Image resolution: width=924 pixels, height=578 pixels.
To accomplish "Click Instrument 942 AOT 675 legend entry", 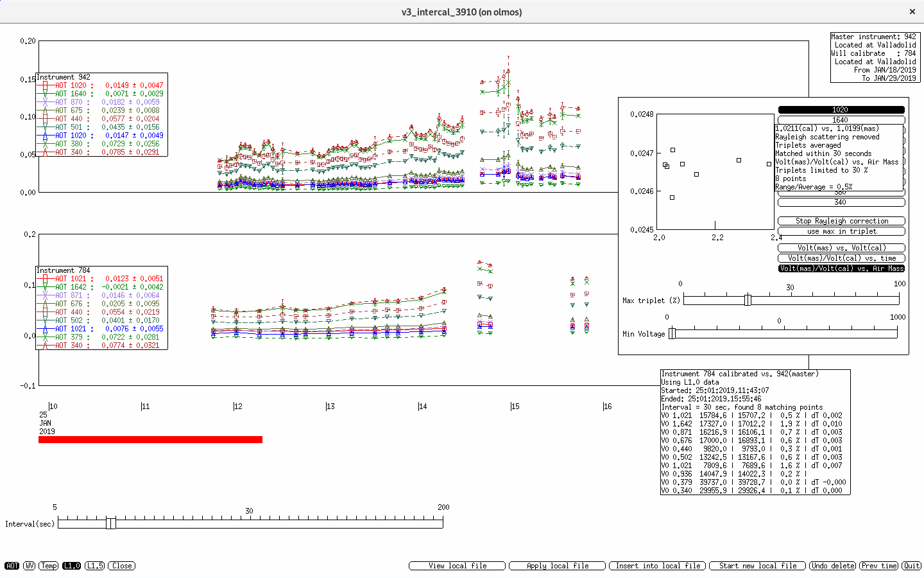I will [101, 110].
